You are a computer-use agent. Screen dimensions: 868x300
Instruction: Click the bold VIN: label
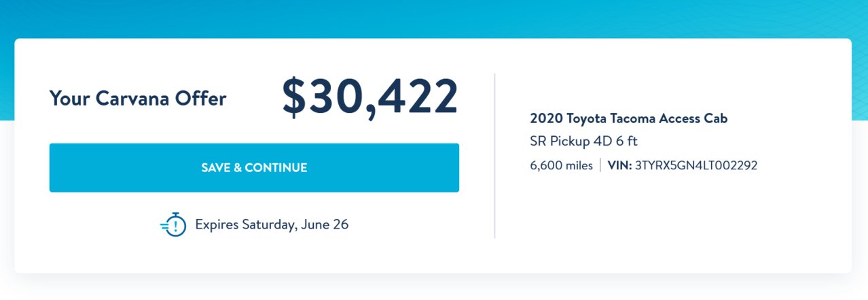619,165
